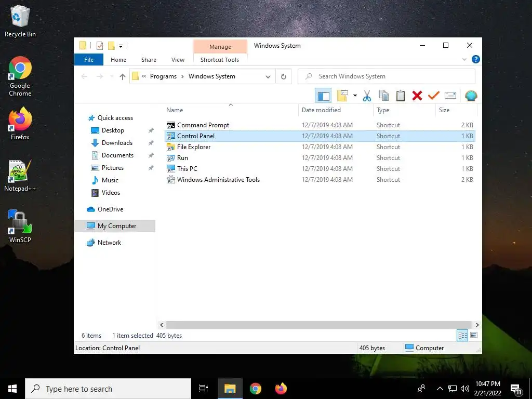Screen dimensions: 532x399
Task: Switch to large thumbnails view icon
Action: tap(474, 335)
